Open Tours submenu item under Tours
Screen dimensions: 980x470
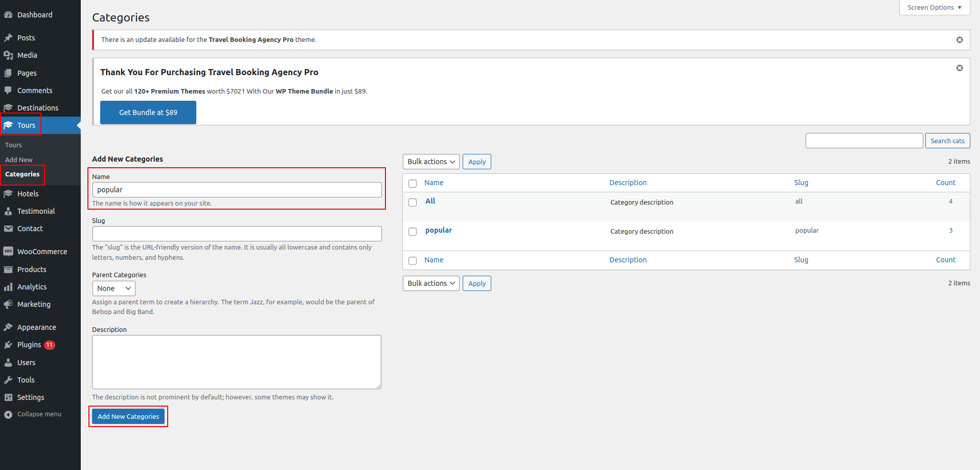[13, 145]
